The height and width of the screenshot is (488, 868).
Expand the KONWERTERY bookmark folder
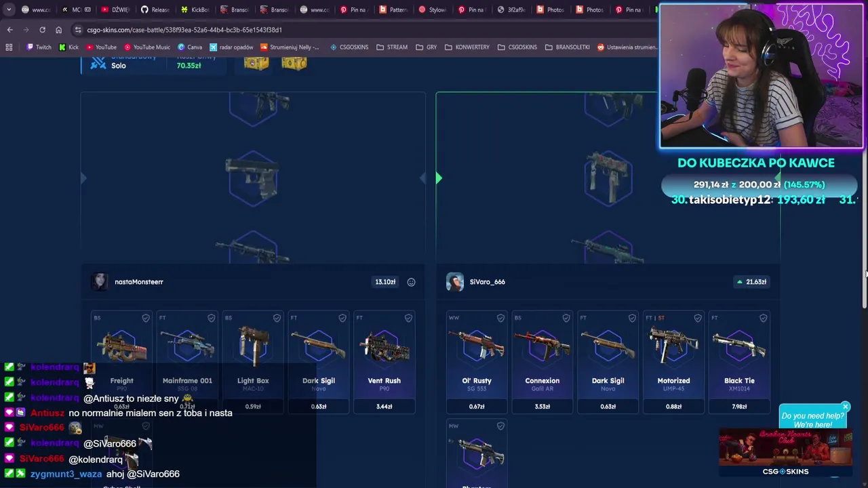click(x=467, y=47)
